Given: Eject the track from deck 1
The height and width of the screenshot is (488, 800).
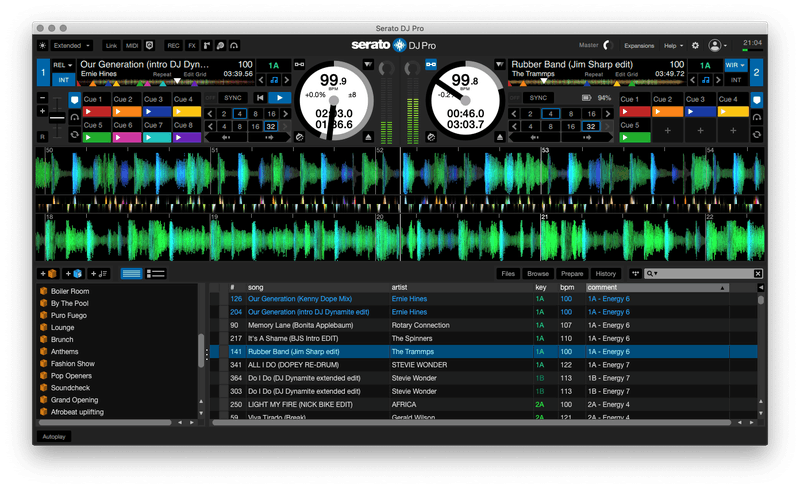Looking at the screenshot, I should pyautogui.click(x=368, y=137).
